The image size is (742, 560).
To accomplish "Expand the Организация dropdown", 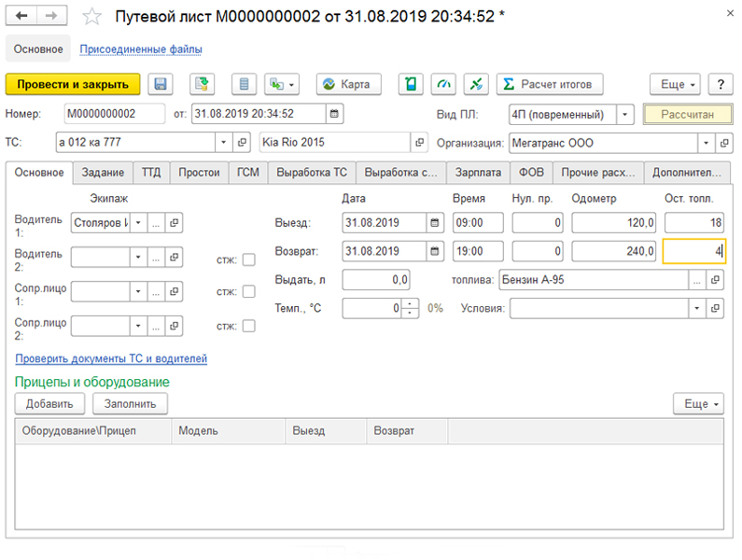I will pos(706,143).
